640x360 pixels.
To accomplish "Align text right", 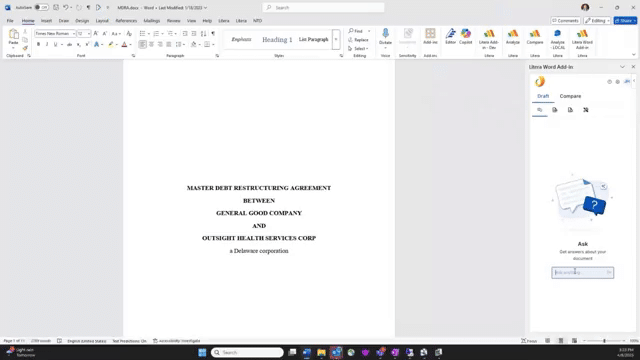I will [160, 44].
